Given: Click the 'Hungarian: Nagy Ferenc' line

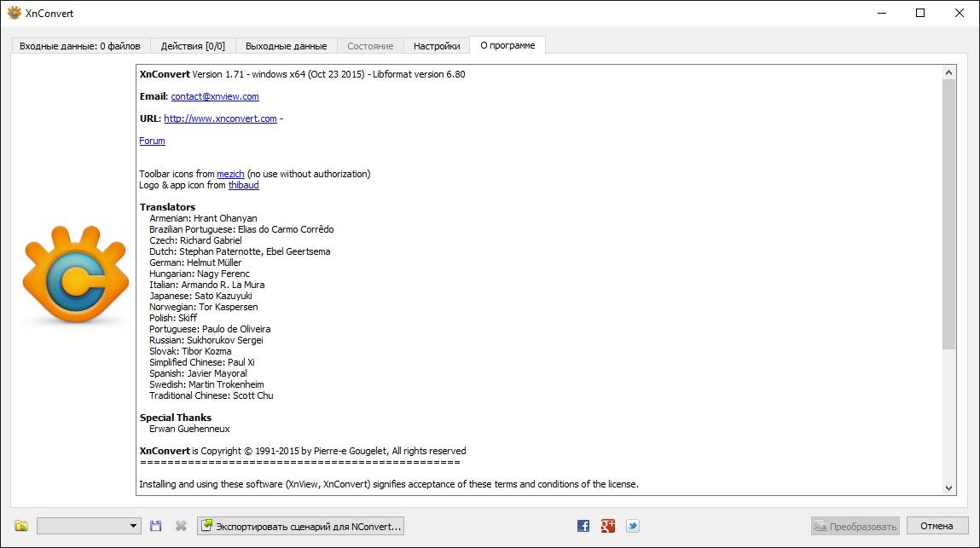Looking at the screenshot, I should [200, 274].
